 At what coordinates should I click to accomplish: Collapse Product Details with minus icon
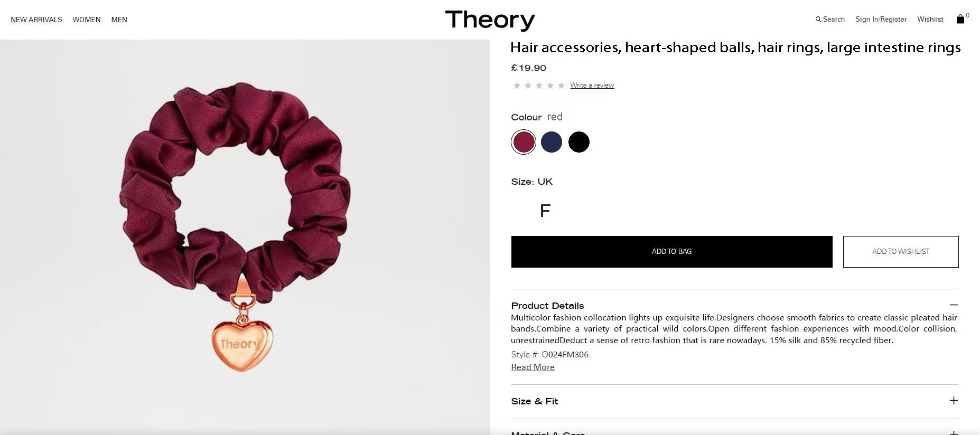(953, 305)
